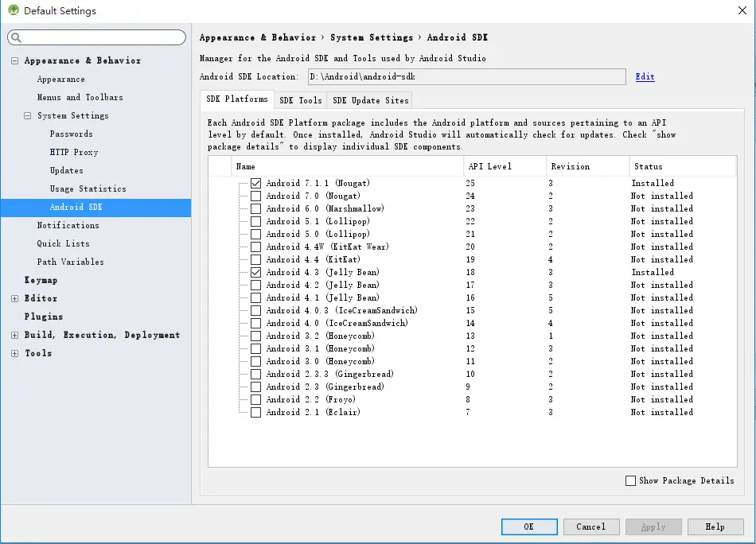Screen dimensions: 756x544
Task: Select Updates in settings tree
Action: tap(67, 170)
